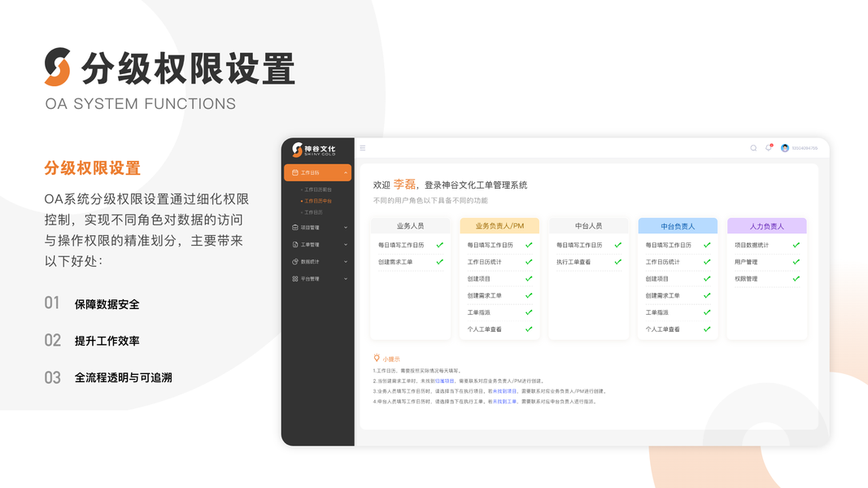
Task: Click the 保障数据安全 list item on slide
Action: (x=107, y=304)
